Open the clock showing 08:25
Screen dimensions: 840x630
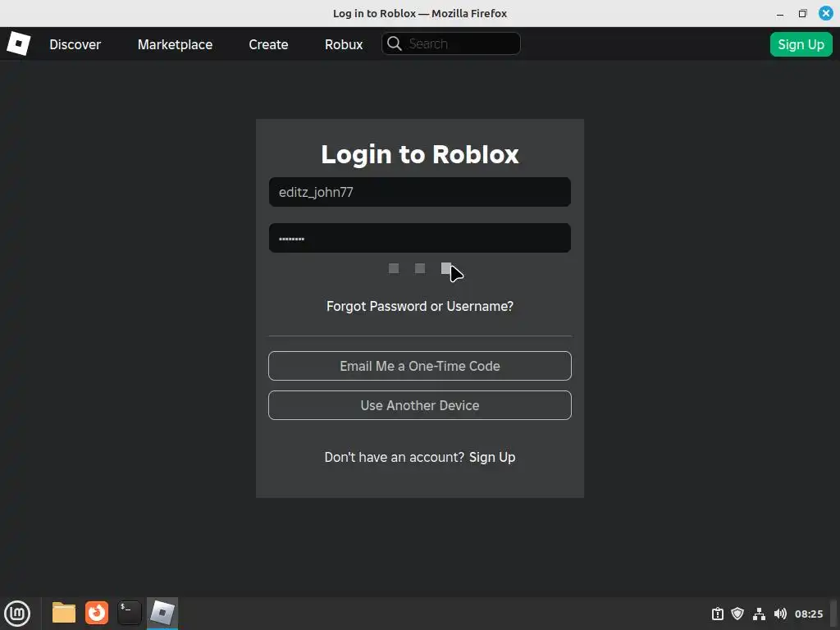tap(808, 614)
